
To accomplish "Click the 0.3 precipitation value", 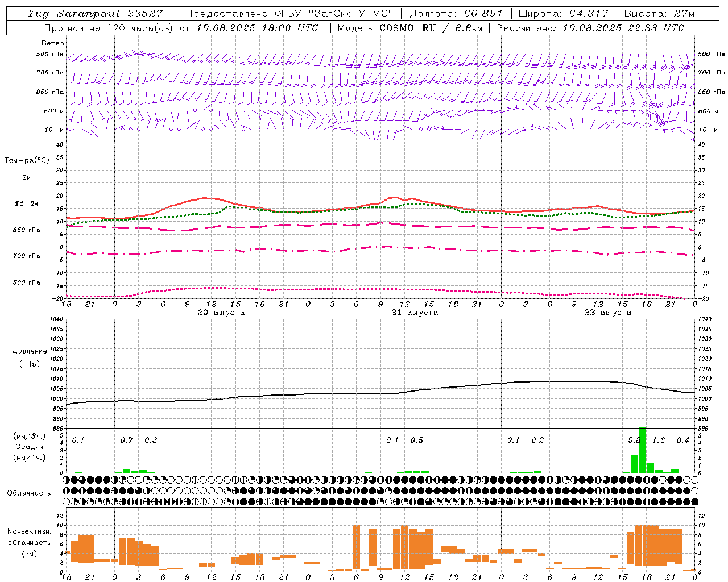I will [x=151, y=440].
